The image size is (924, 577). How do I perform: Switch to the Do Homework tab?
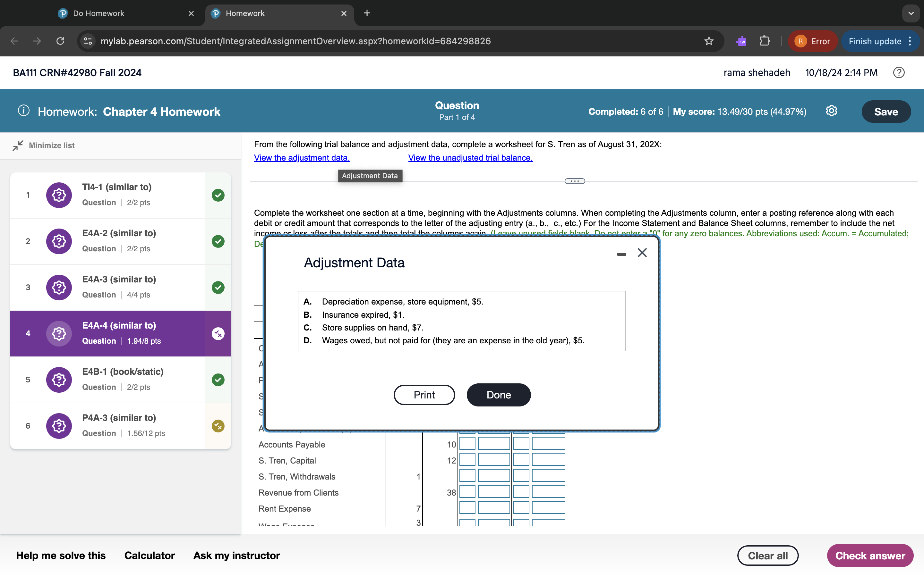[x=98, y=13]
